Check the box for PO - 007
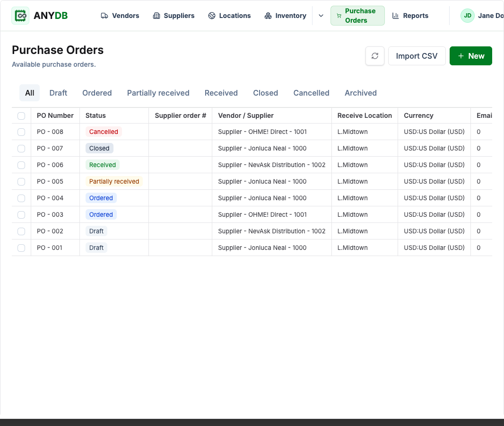504x426 pixels. point(21,148)
